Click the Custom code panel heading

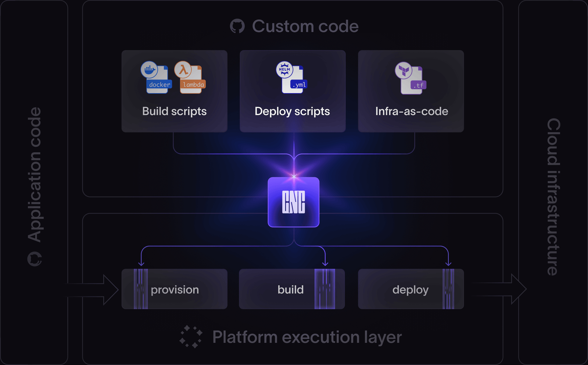pyautogui.click(x=305, y=26)
